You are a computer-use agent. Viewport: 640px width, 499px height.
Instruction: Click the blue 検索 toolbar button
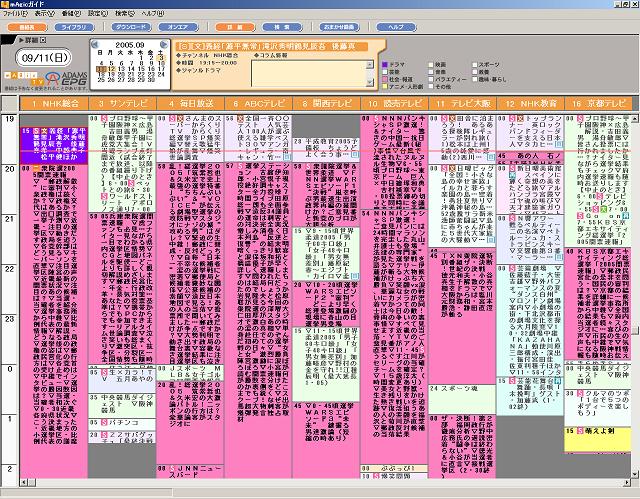point(282,27)
